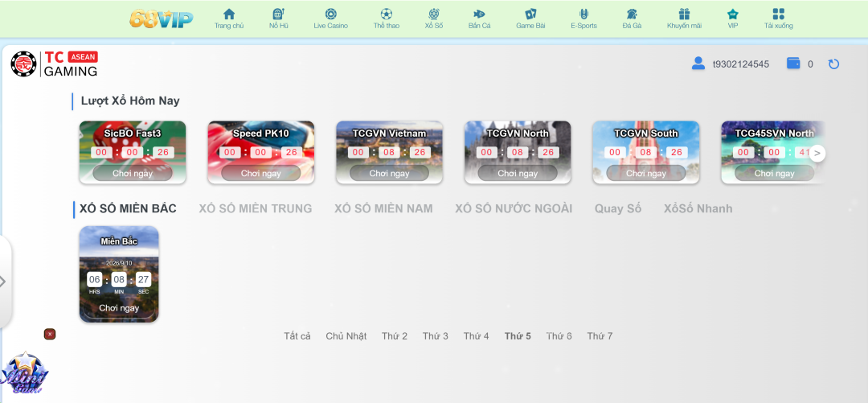Open the Trang chủ home icon

(x=228, y=14)
